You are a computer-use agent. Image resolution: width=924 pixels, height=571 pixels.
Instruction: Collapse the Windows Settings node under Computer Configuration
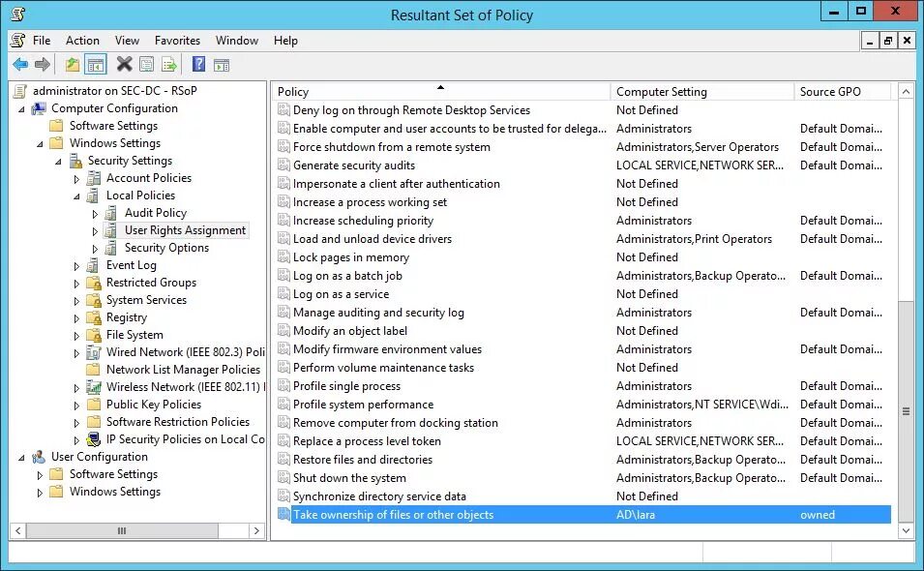pyautogui.click(x=40, y=144)
